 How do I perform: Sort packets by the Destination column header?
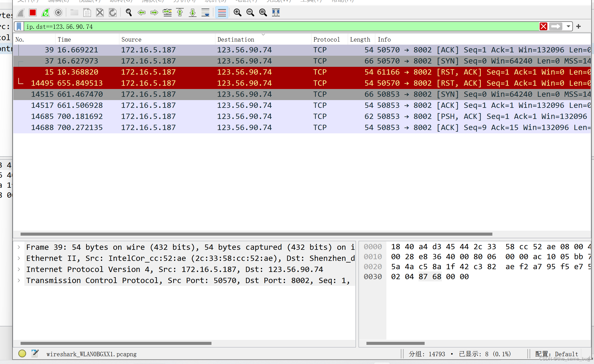pyautogui.click(x=236, y=39)
